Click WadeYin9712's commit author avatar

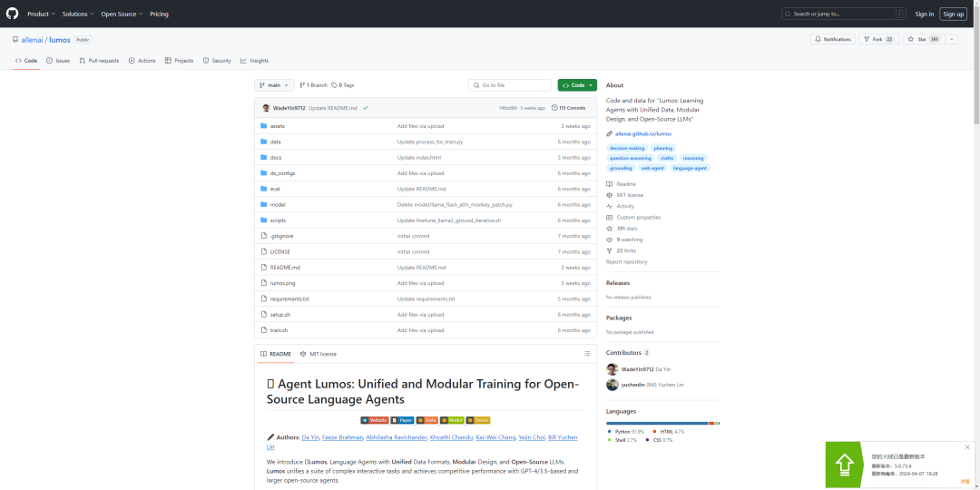point(266,108)
